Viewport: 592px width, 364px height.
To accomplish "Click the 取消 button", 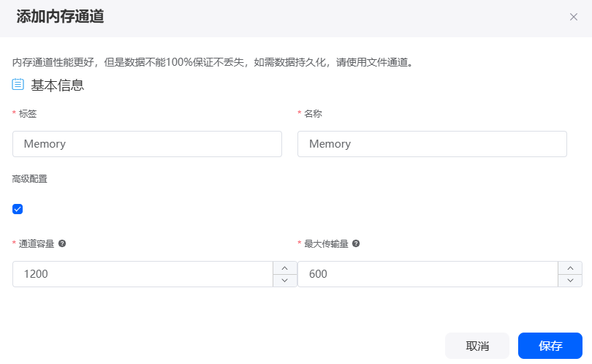I will coord(477,346).
